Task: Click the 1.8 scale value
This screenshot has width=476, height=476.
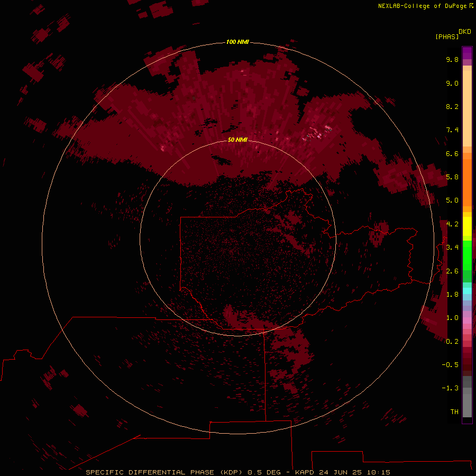Action: coord(452,295)
